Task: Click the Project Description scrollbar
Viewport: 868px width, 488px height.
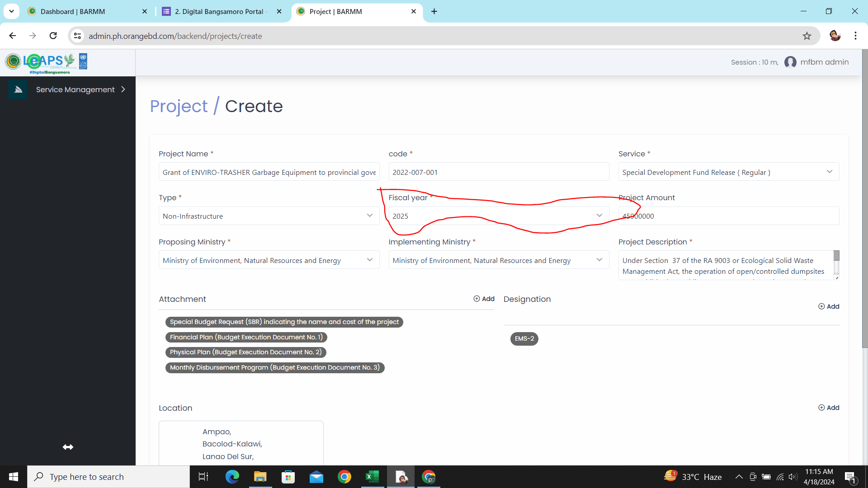Action: point(836,265)
